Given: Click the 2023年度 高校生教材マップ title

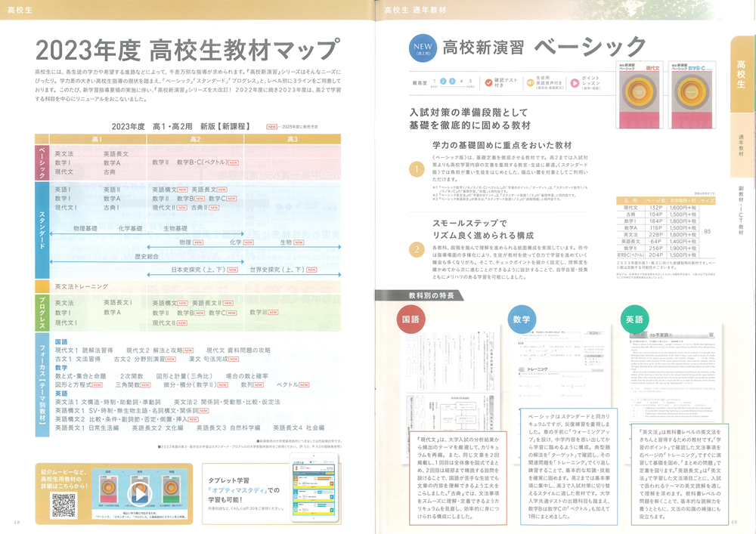Looking at the screenshot, I should pyautogui.click(x=187, y=50).
